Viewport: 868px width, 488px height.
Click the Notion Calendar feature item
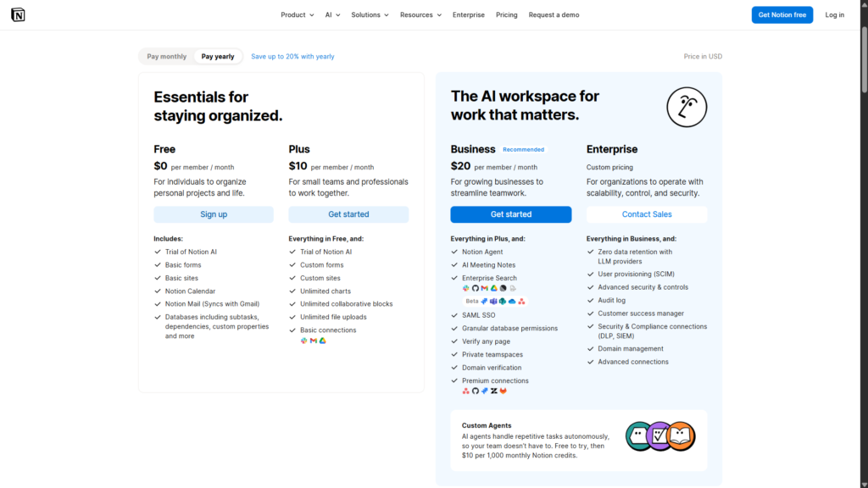pyautogui.click(x=190, y=291)
